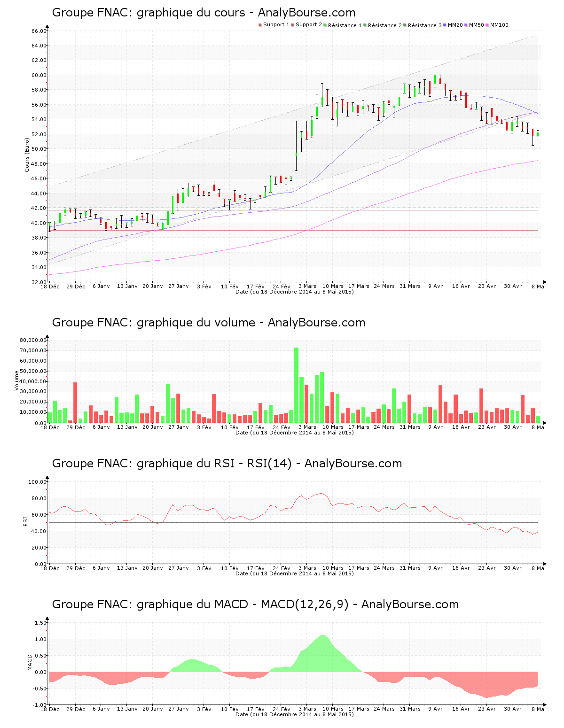Click the date range caption under MACD chart

tap(295, 714)
